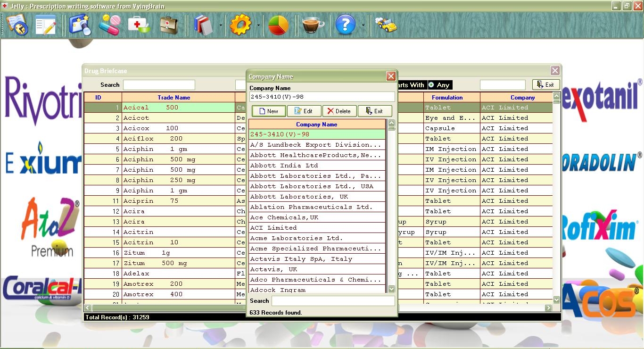
Task: Restore the Jelly main window
Action: click(627, 6)
